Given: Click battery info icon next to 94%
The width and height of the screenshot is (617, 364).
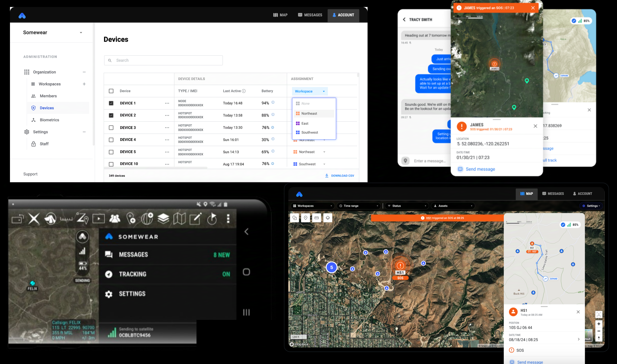Looking at the screenshot, I should pos(273,103).
